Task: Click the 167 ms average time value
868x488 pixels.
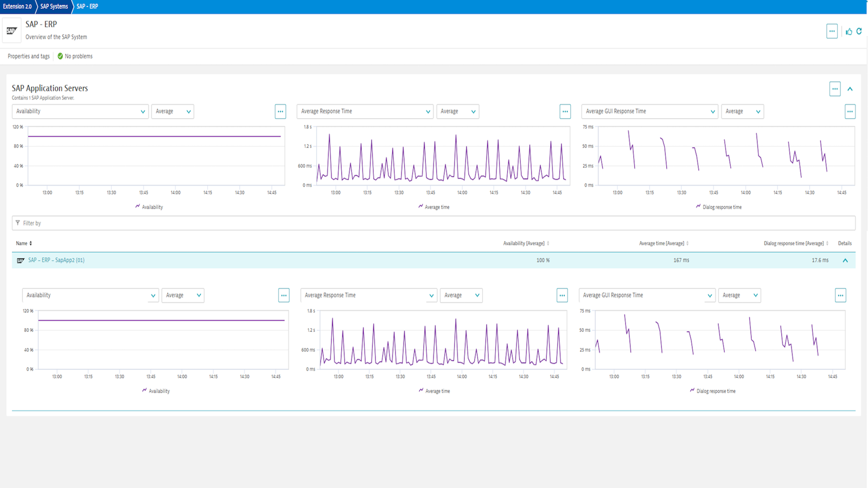Action: point(681,260)
